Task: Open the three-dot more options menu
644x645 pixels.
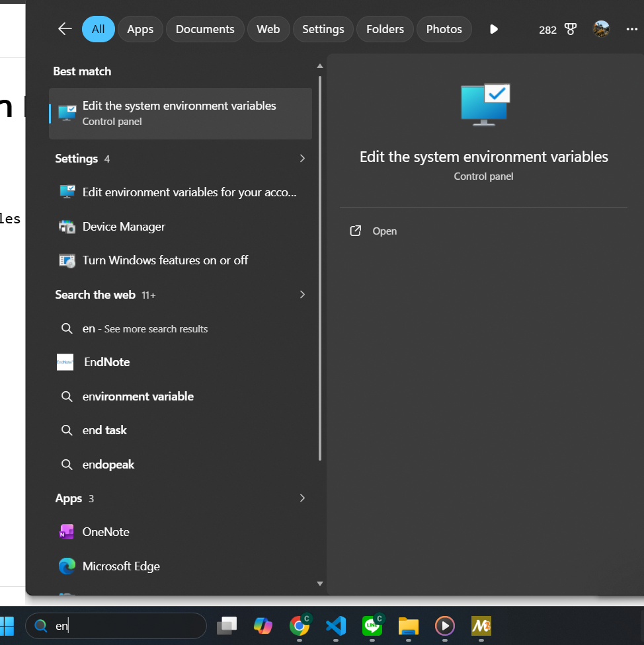Action: [x=631, y=29]
